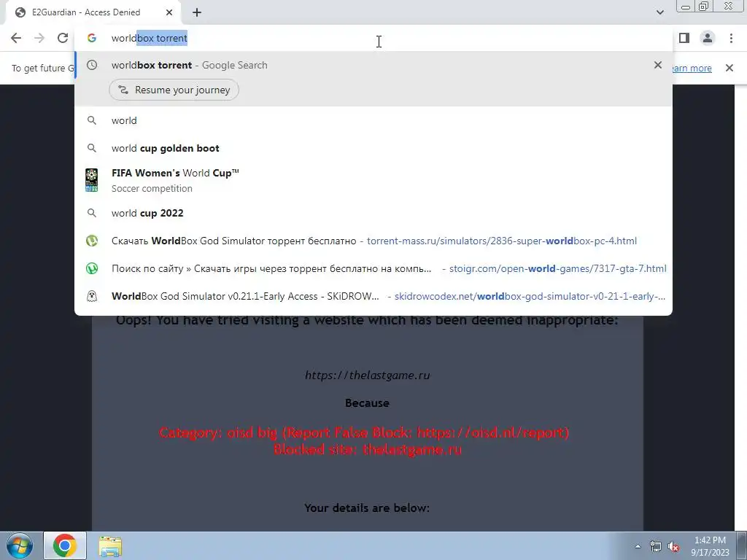This screenshot has height=560, width=747.
Task: Open the side panel toggle icon
Action: pyautogui.click(x=684, y=38)
